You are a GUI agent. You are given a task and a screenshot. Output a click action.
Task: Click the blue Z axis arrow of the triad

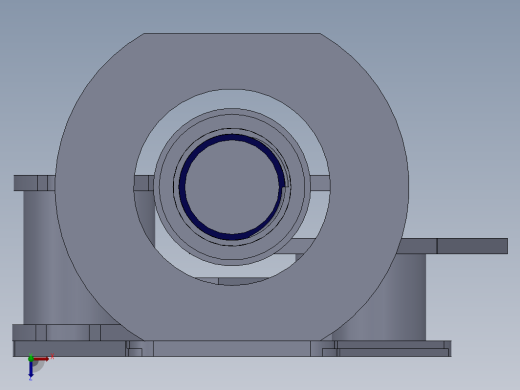coord(31,369)
